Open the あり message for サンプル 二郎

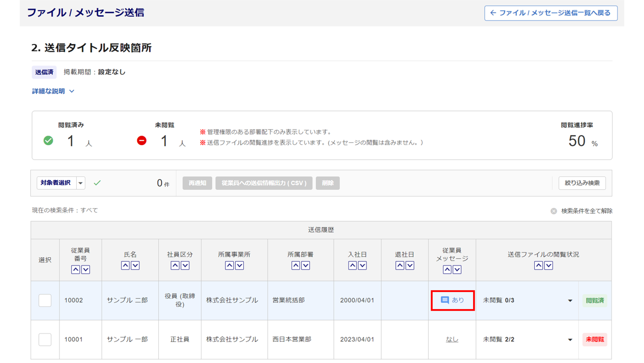[x=452, y=300]
